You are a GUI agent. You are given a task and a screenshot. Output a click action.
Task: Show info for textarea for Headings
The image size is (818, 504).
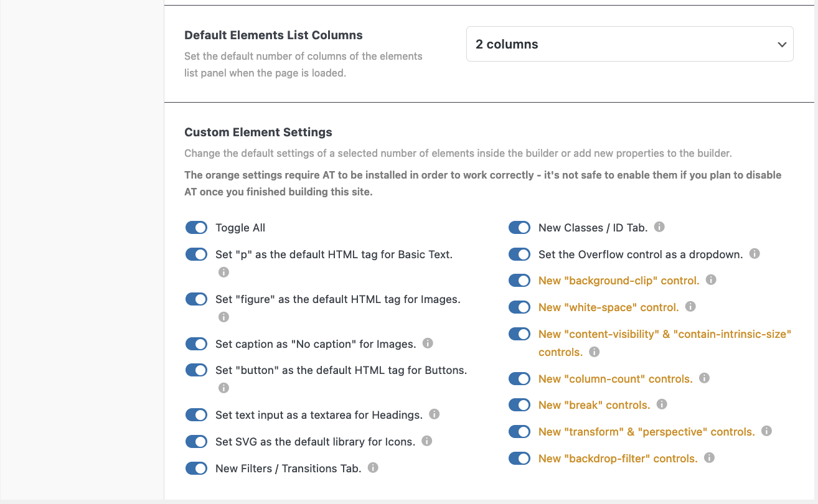[435, 414]
